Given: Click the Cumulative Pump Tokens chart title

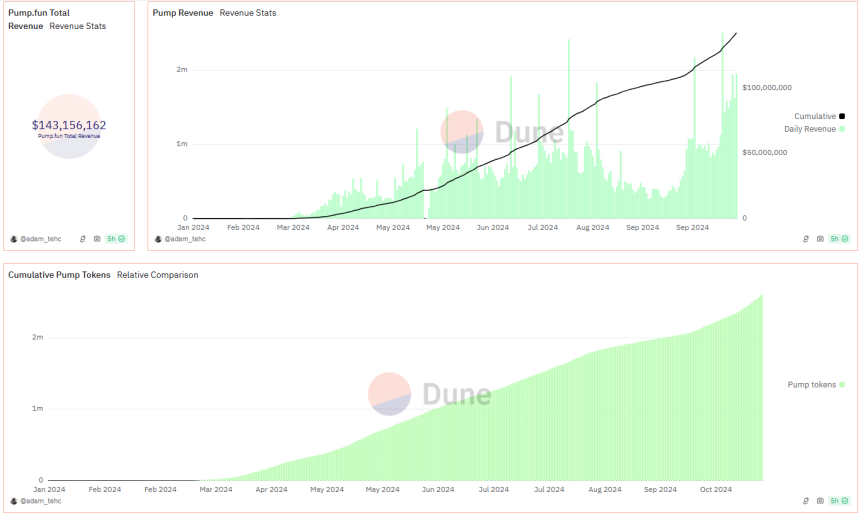Looking at the screenshot, I should 59,274.
